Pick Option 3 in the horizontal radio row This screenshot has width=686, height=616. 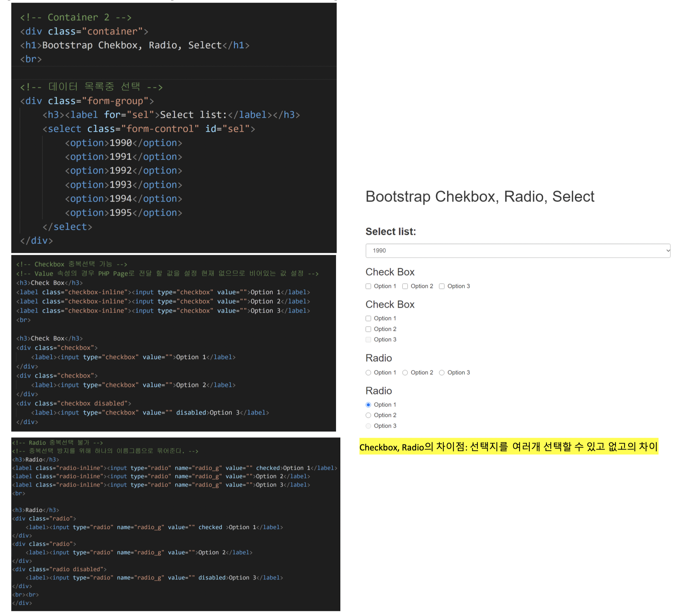coord(442,373)
